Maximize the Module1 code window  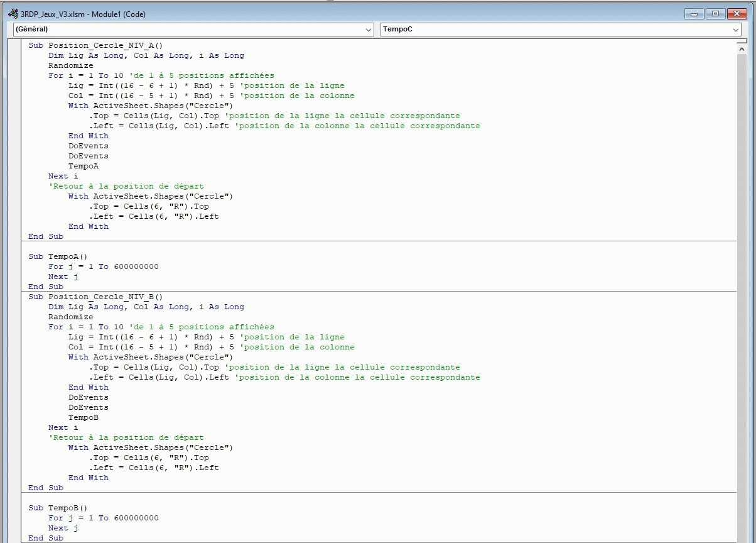715,14
